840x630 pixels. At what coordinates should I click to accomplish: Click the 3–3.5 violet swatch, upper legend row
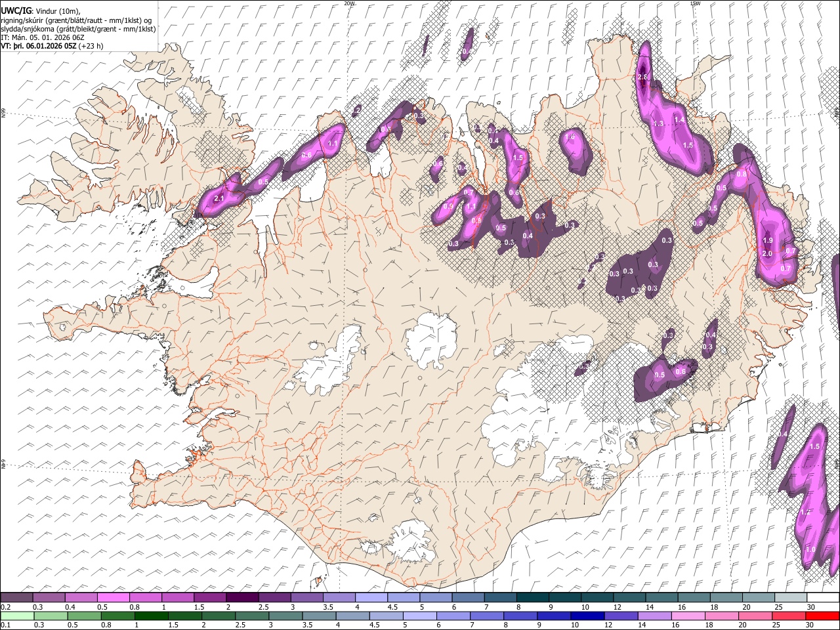[x=306, y=597]
